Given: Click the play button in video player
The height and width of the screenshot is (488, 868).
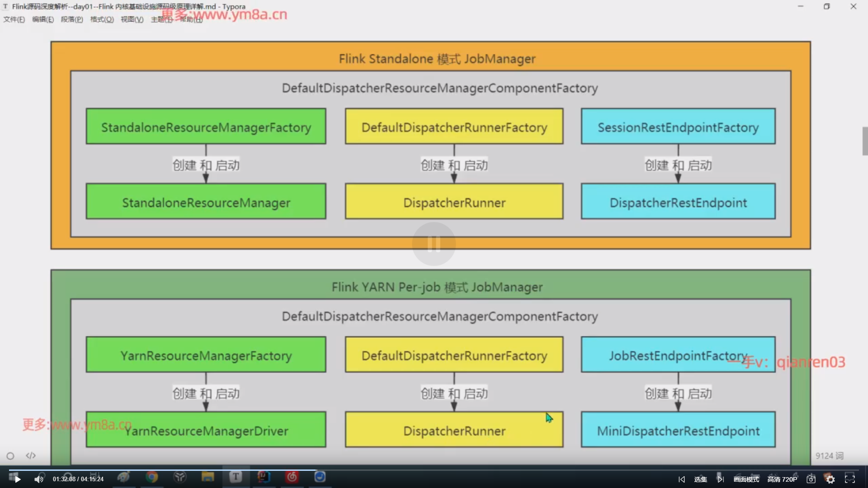Looking at the screenshot, I should (x=18, y=479).
